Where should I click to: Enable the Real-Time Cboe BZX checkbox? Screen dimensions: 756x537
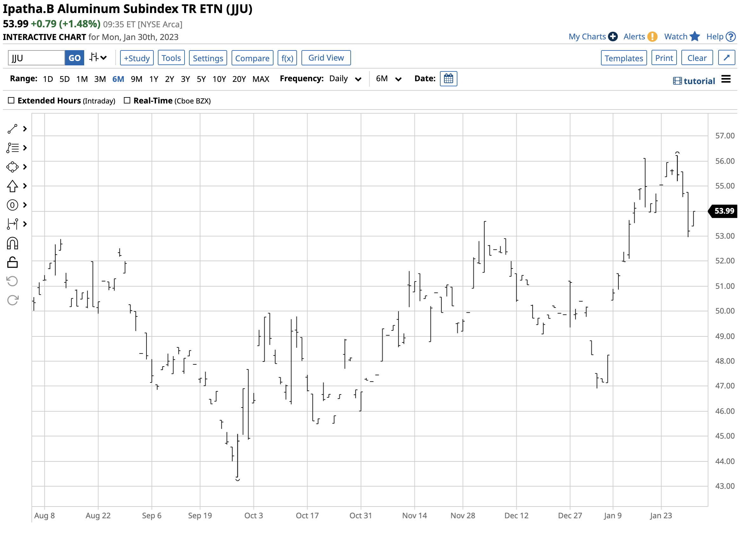coord(127,101)
